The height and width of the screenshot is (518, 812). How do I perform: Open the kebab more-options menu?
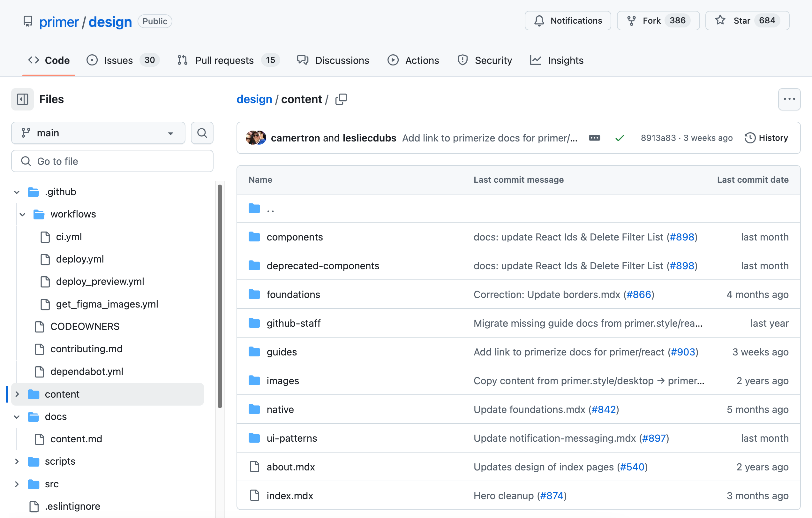point(789,99)
